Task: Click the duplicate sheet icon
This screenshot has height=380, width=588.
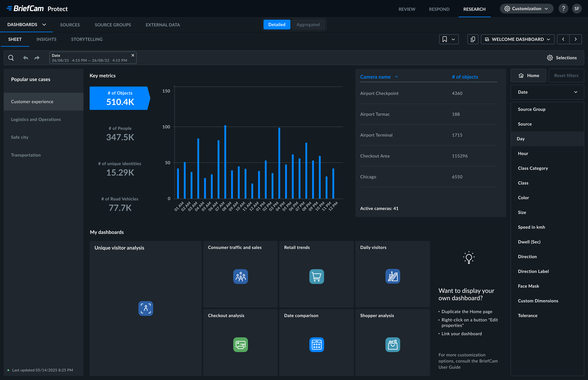Action: [473, 39]
